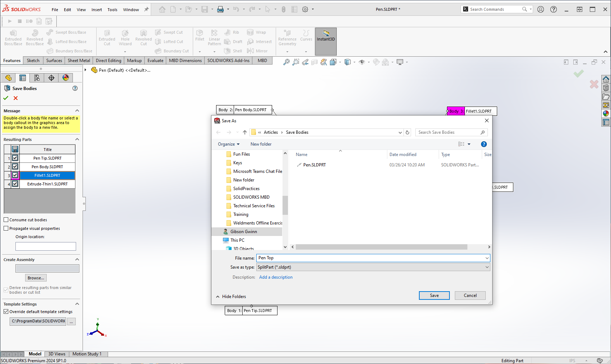Open Save Bodies help icon
This screenshot has height=364, width=611.
click(75, 88)
